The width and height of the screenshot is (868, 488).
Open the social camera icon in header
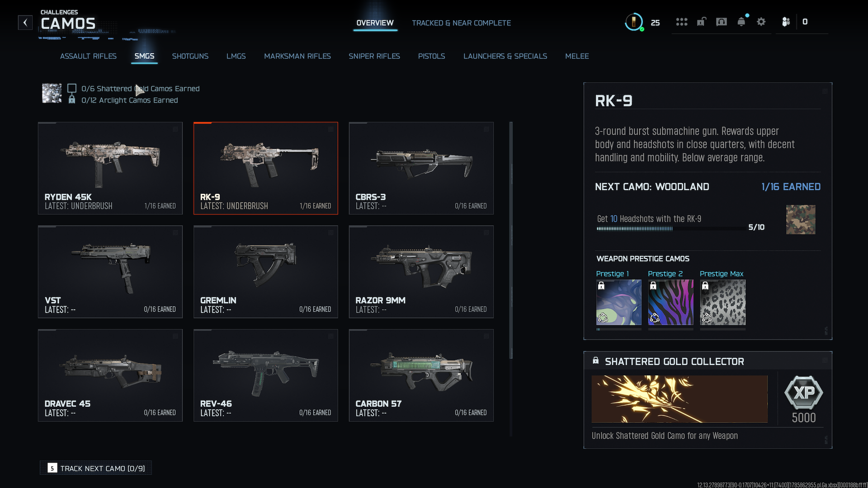click(x=722, y=22)
